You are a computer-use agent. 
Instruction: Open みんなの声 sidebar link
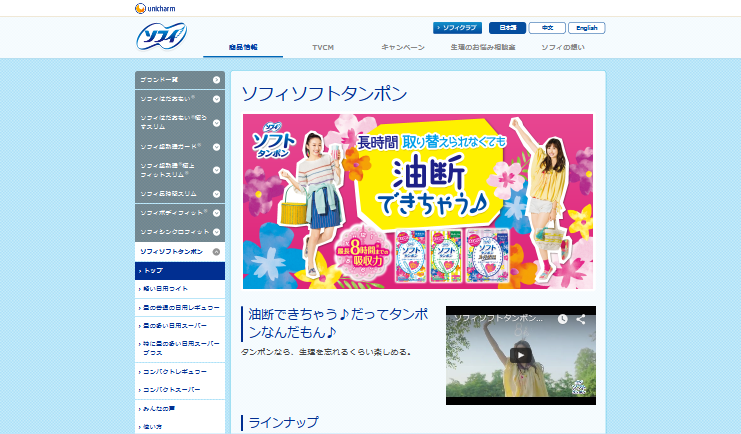tap(180, 409)
